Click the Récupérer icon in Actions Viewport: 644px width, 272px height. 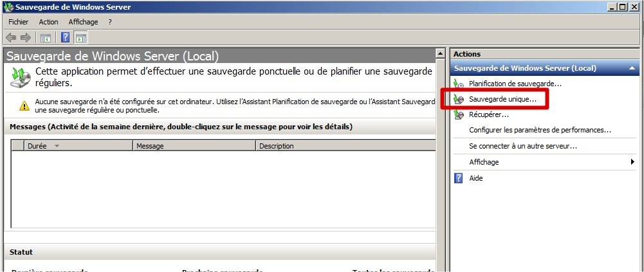459,115
